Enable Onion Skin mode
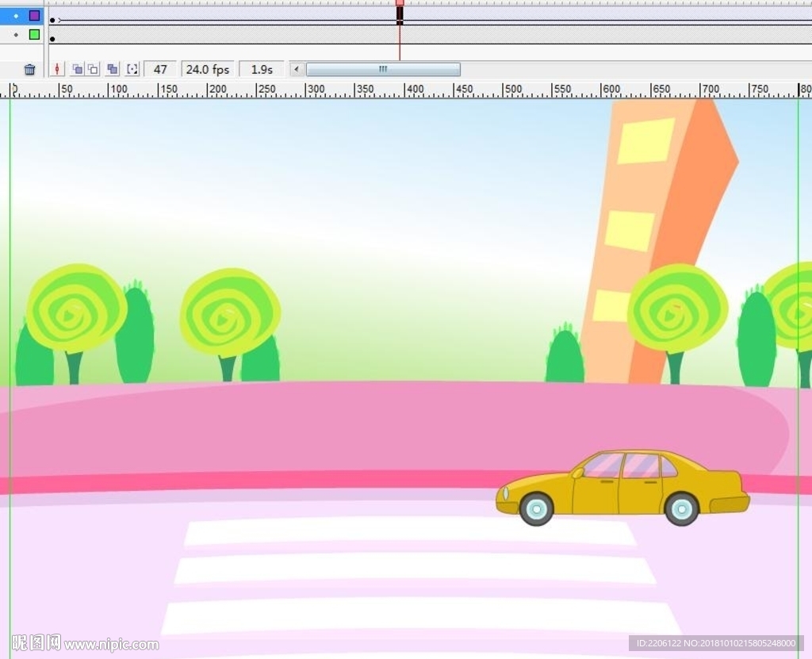 click(x=76, y=70)
